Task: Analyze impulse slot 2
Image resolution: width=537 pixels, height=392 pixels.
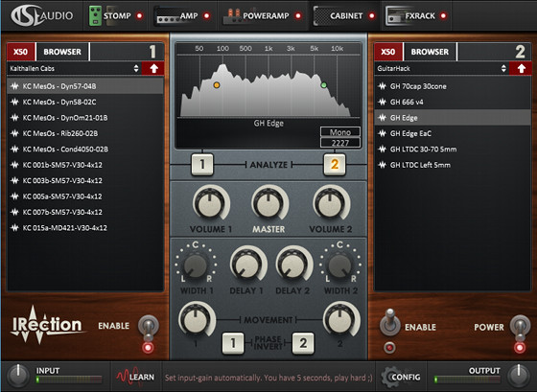Action: click(335, 165)
